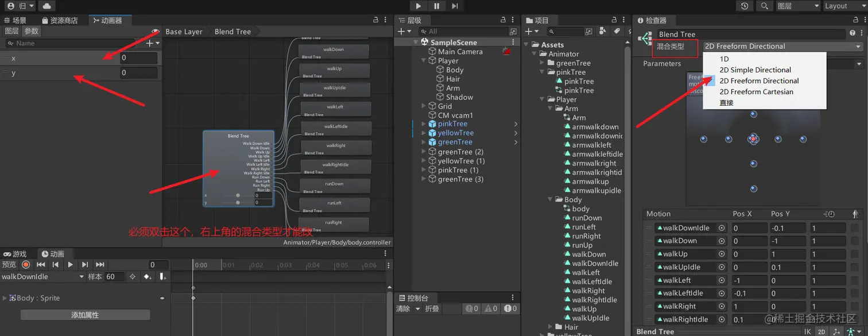Select CM vcam1 in hierarchy
The height and width of the screenshot is (336, 868).
point(455,115)
